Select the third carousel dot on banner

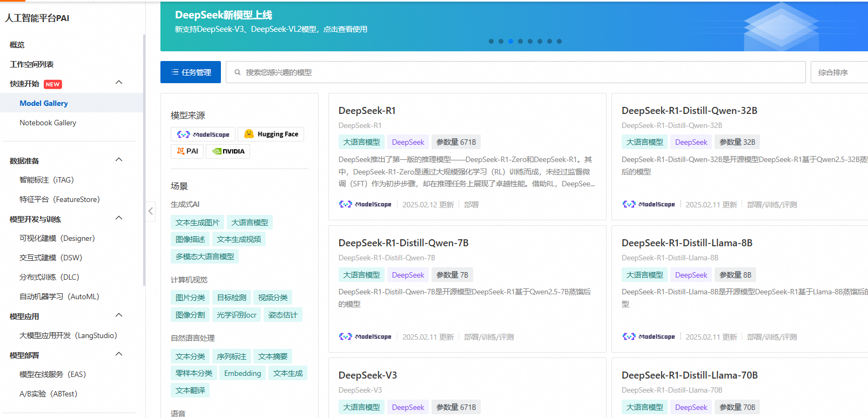point(510,41)
